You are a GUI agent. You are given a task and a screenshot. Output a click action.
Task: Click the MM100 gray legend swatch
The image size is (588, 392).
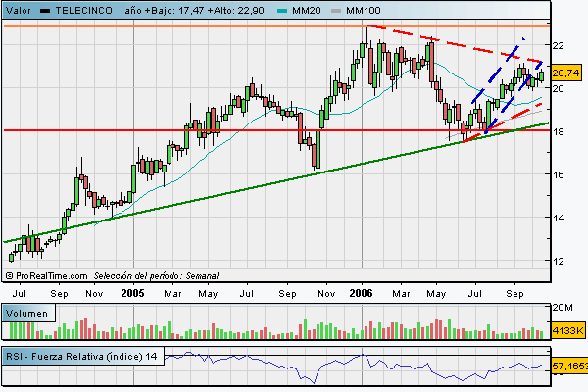(x=336, y=11)
